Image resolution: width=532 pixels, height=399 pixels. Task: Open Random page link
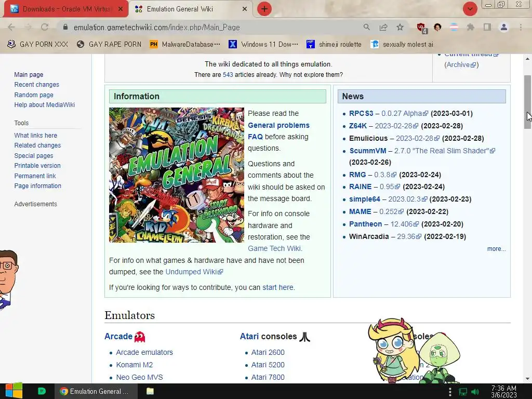click(34, 95)
